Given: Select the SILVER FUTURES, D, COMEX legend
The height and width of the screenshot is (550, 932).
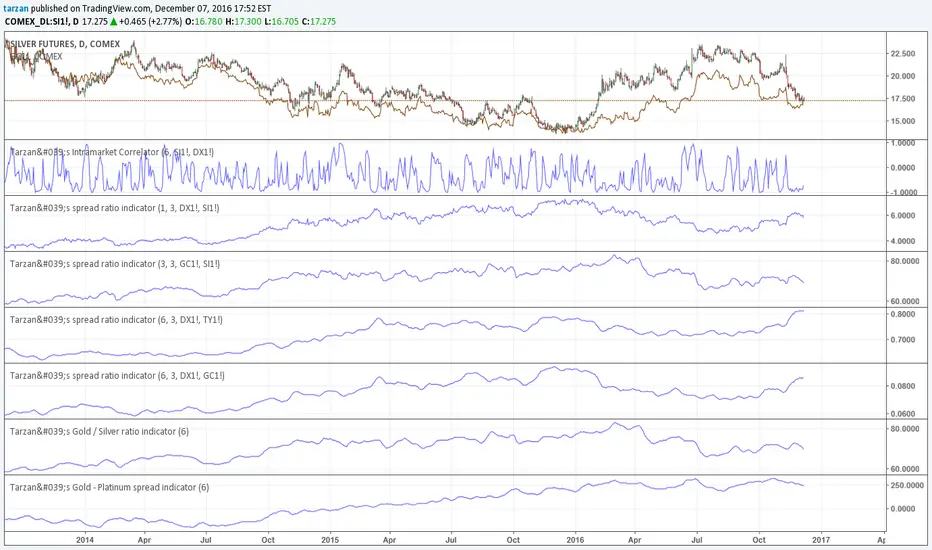Looking at the screenshot, I should [64, 44].
